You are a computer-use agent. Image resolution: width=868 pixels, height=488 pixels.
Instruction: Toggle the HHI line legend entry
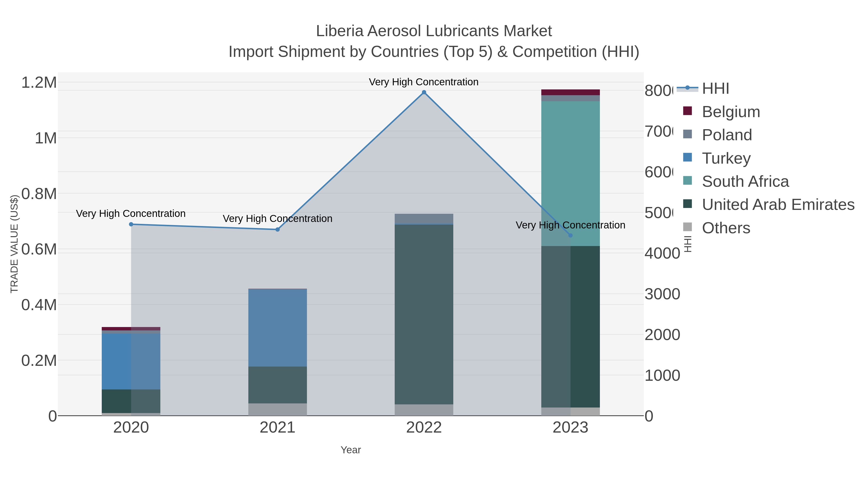[x=703, y=88]
